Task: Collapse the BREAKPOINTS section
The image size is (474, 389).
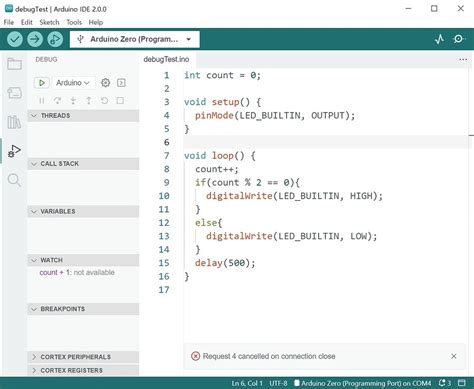Action: [x=83, y=309]
